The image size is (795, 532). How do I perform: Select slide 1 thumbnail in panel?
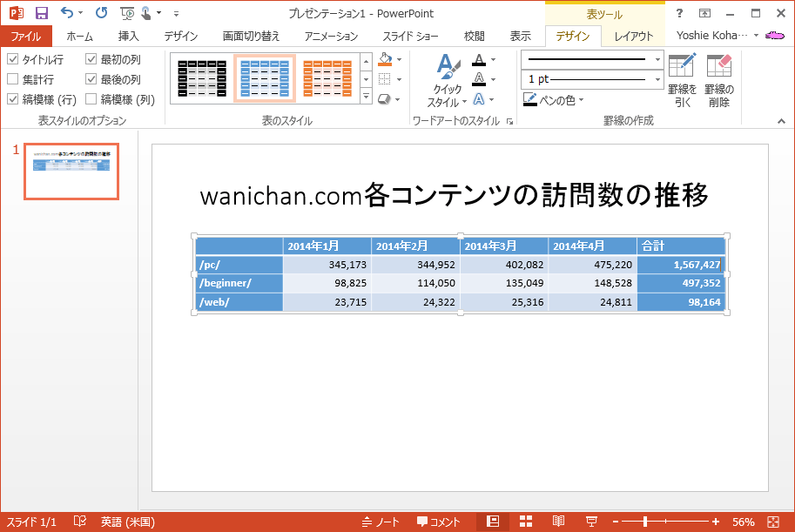pos(71,172)
